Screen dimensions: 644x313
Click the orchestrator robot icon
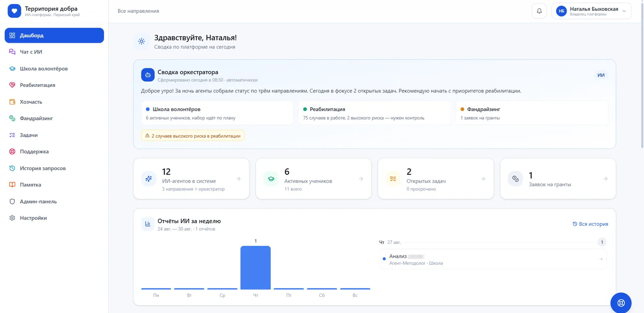pos(148,75)
